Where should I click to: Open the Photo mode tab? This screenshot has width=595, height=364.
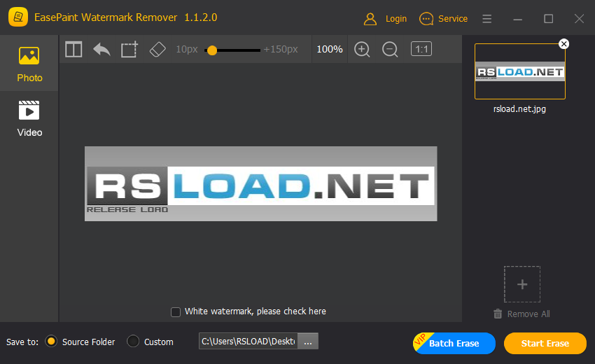pos(29,64)
